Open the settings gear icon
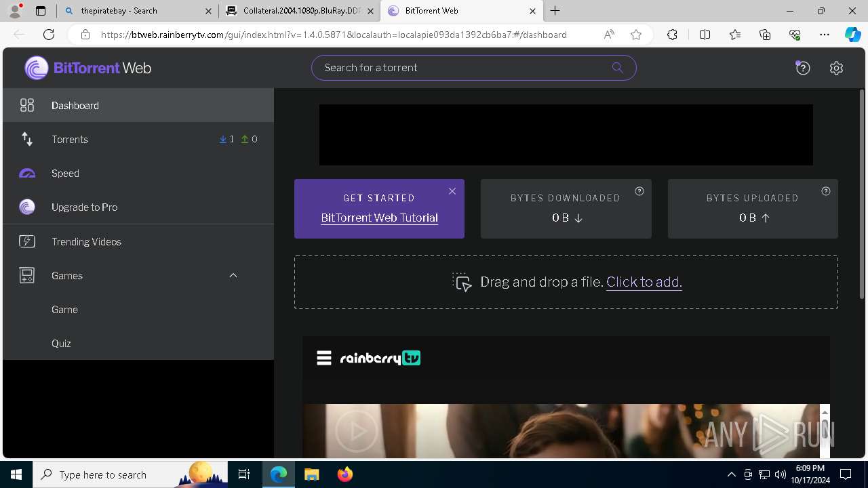868x488 pixels. point(836,68)
